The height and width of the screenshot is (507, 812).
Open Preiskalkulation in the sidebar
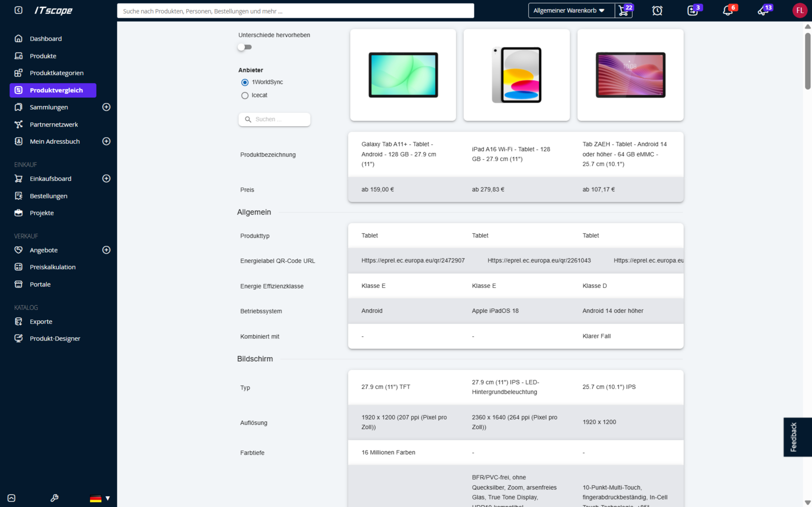click(x=52, y=267)
